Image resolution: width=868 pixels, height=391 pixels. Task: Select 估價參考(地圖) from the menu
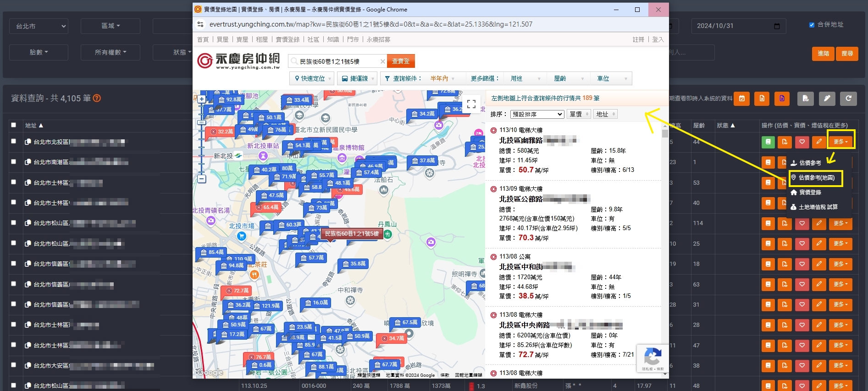(x=816, y=178)
